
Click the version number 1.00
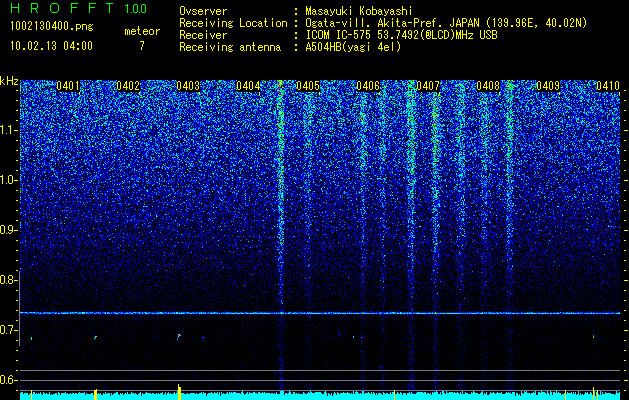[135, 8]
